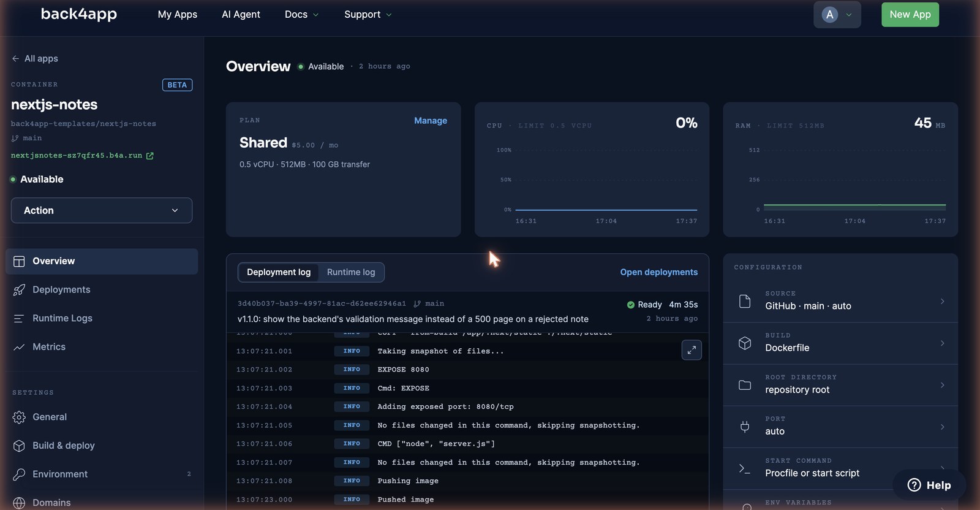Click the BETA badge

point(177,85)
